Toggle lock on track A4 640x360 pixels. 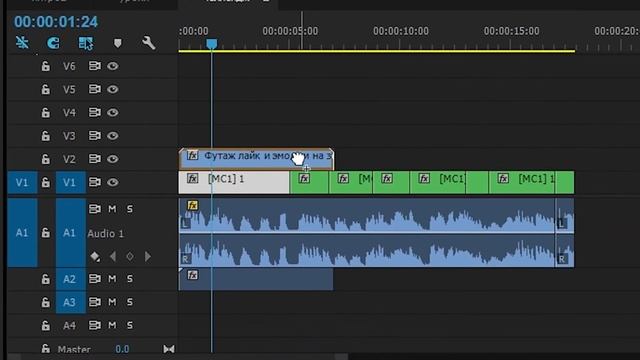point(46,326)
